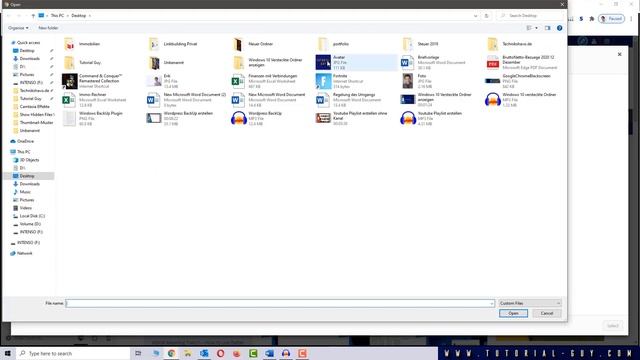Open Local Disk (C:) in navigation pane
The width and height of the screenshot is (640, 360).
click(x=32, y=216)
